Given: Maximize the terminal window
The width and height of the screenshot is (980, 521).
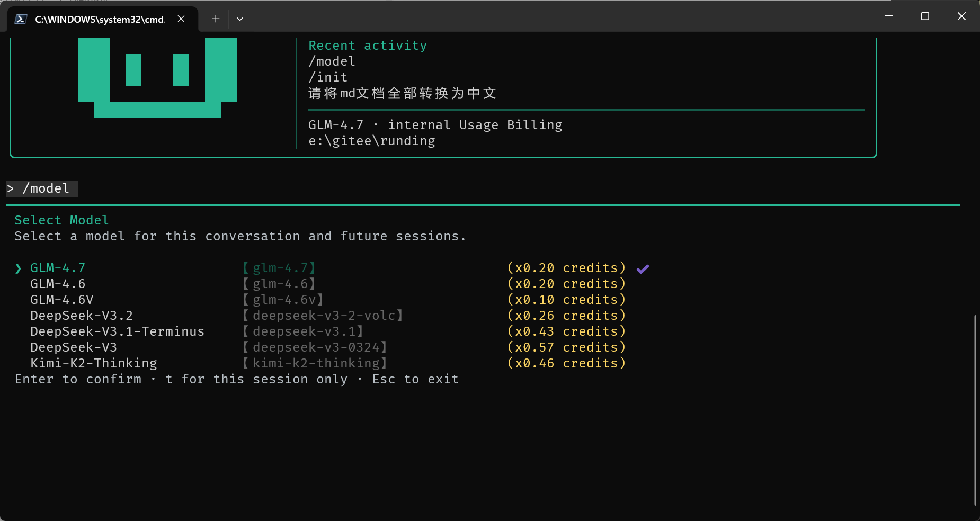Looking at the screenshot, I should 925,16.
